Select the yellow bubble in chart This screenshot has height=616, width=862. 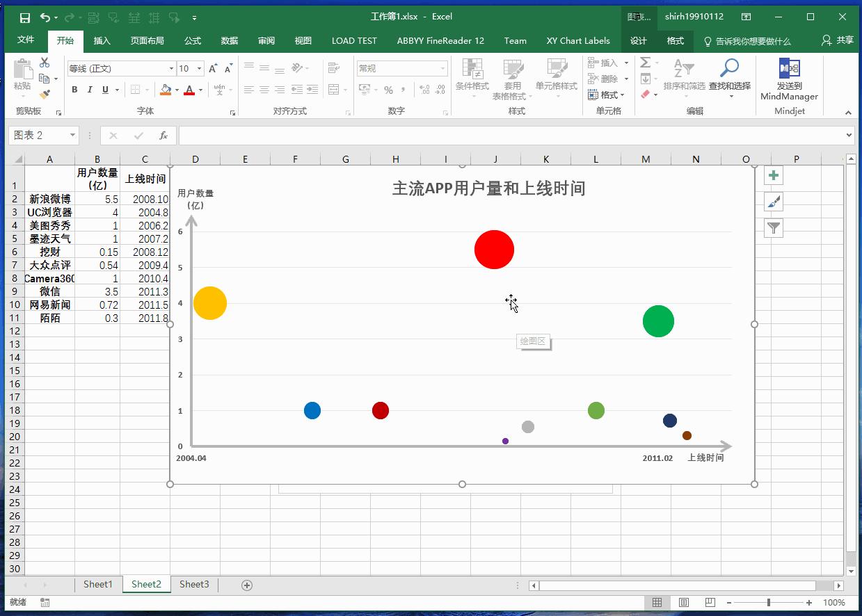click(x=210, y=303)
